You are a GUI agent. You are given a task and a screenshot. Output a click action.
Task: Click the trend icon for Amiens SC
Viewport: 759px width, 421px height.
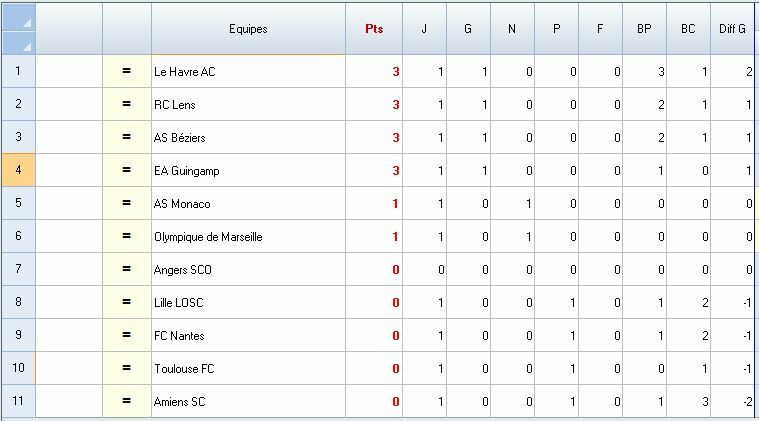127,402
